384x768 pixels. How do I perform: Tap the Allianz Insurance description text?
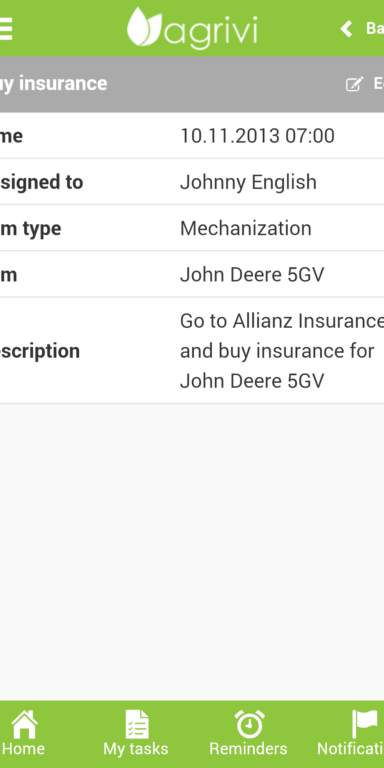click(282, 351)
